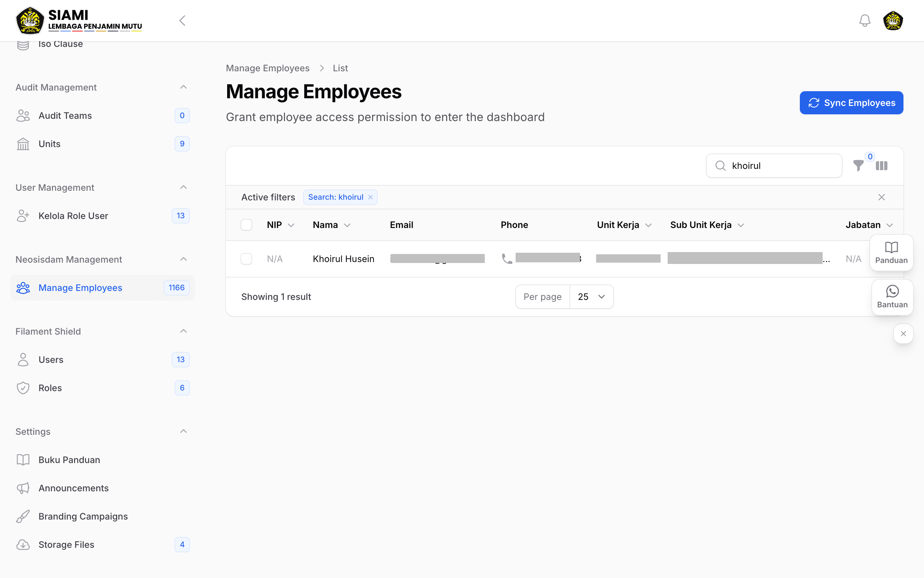
Task: Collapse the Settings section
Action: 183,431
